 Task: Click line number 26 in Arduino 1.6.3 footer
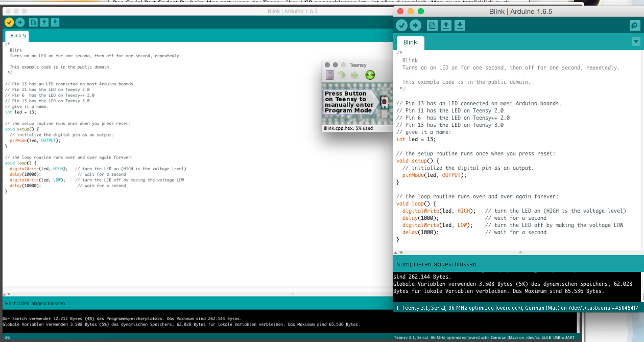pos(8,338)
